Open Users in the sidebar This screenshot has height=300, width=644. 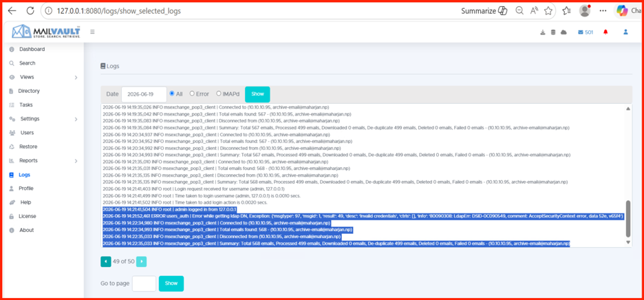[27, 133]
